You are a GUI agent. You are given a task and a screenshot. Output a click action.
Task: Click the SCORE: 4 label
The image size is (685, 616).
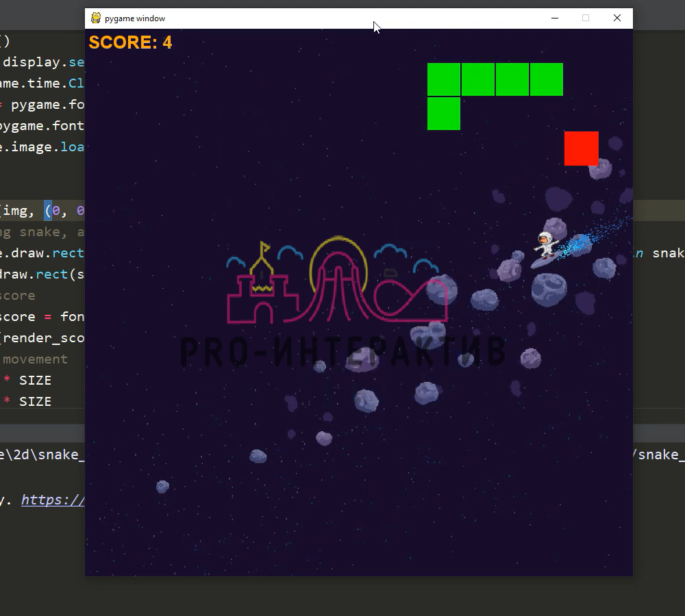[130, 42]
